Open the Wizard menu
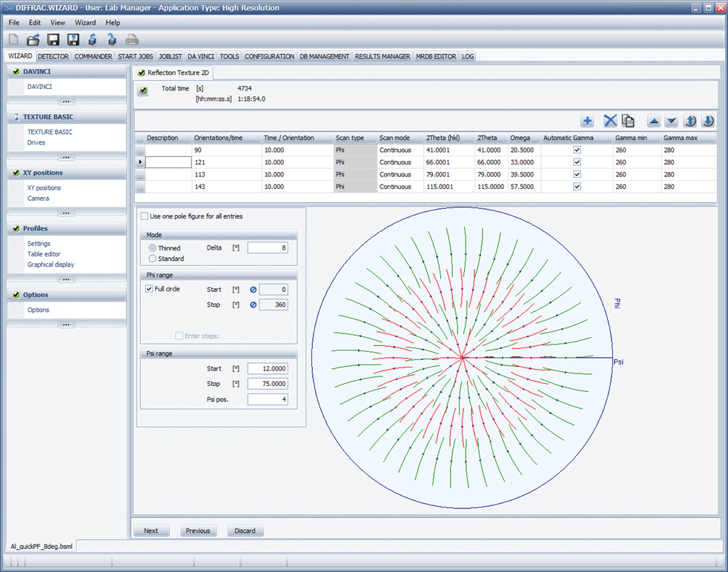Image resolution: width=728 pixels, height=572 pixels. click(x=85, y=23)
